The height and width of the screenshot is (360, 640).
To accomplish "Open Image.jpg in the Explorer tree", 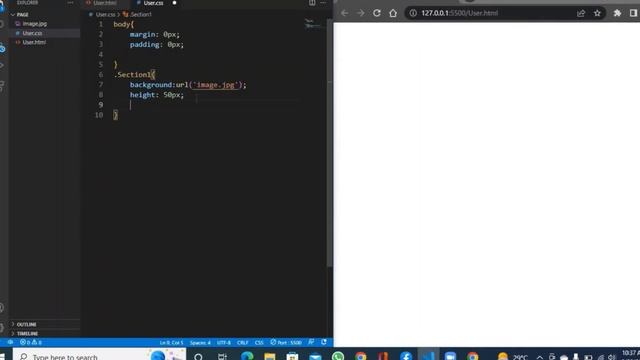I will (35, 24).
